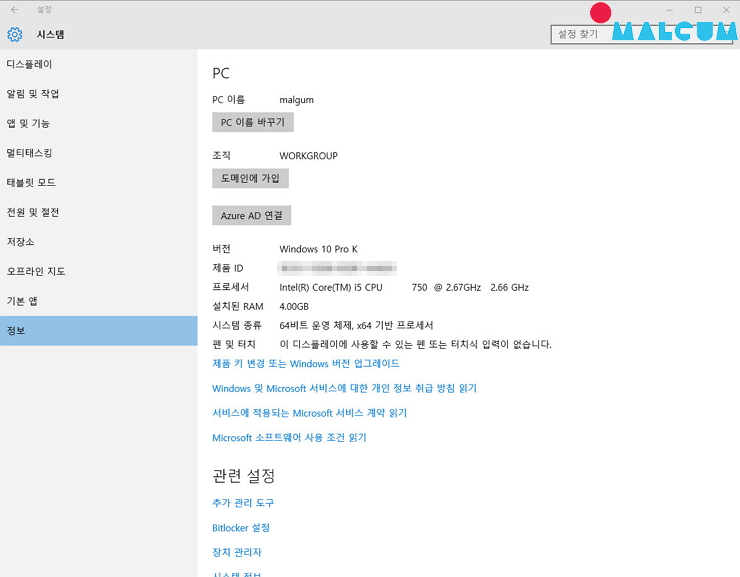Click the 펜 및 터치 description text
This screenshot has width=740, height=577.
415,344
